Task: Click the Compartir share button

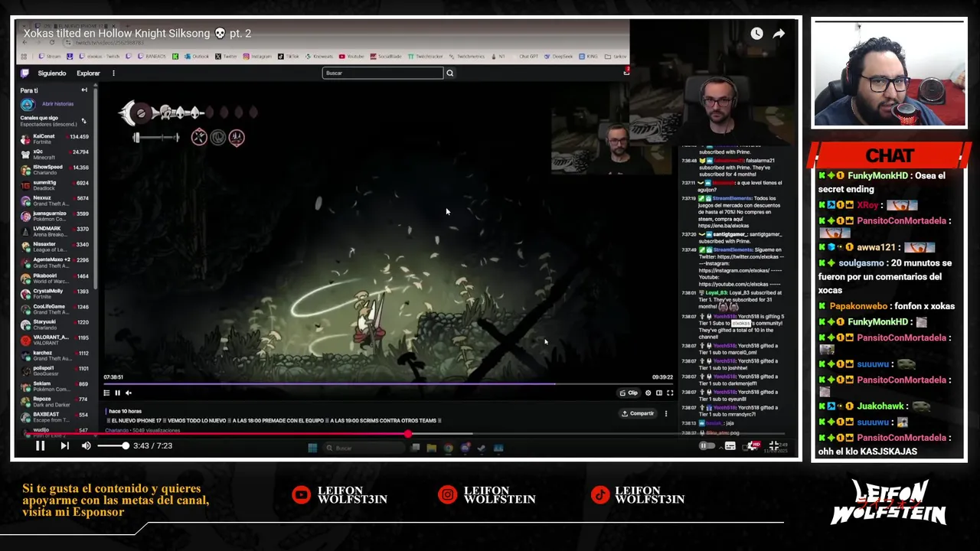Action: point(639,413)
